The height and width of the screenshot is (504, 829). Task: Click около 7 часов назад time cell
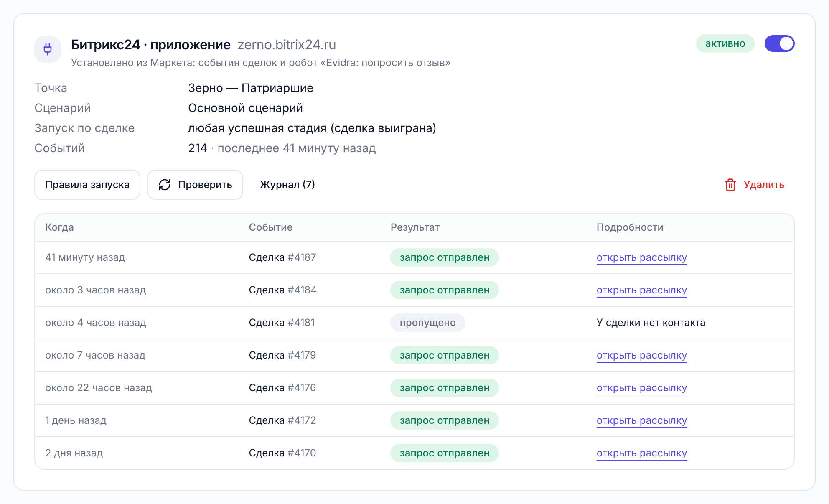(x=95, y=355)
